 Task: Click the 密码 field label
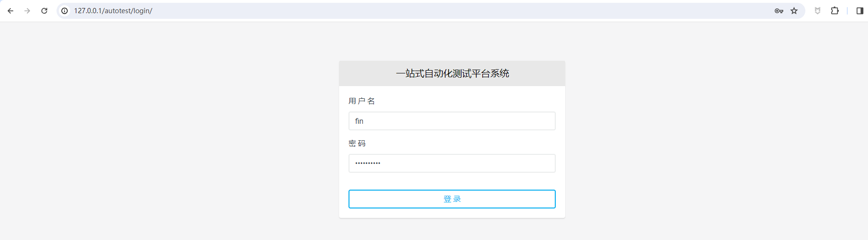click(x=357, y=144)
